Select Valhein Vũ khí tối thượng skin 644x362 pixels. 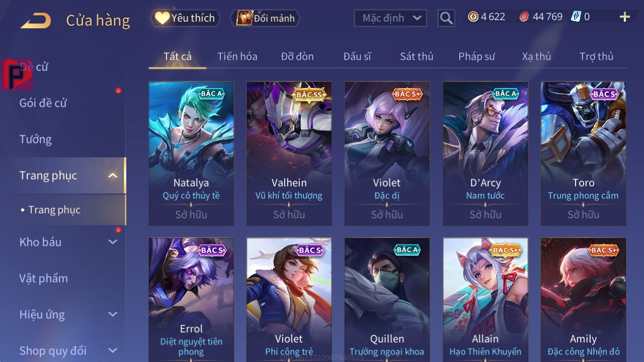[x=289, y=154]
